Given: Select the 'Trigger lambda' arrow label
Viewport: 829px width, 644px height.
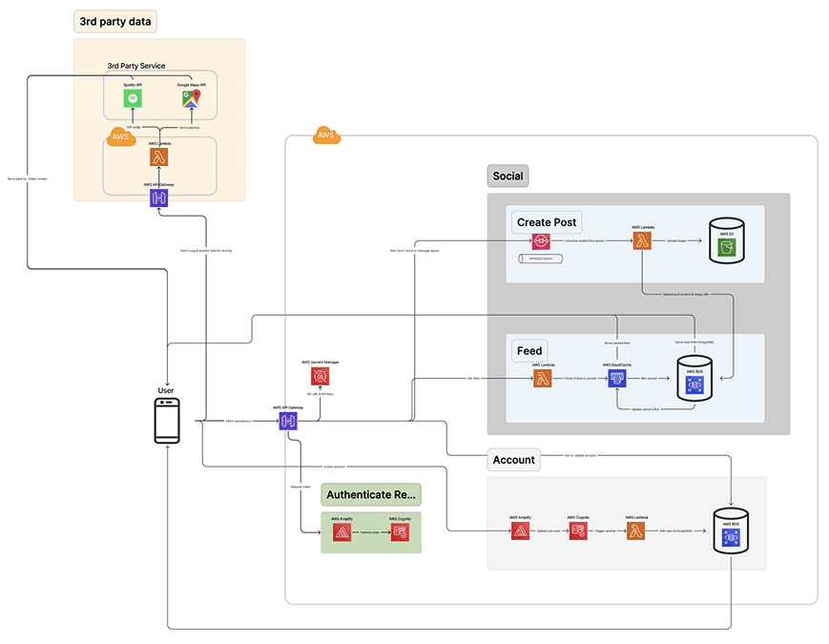Looking at the screenshot, I should pyautogui.click(x=606, y=530).
